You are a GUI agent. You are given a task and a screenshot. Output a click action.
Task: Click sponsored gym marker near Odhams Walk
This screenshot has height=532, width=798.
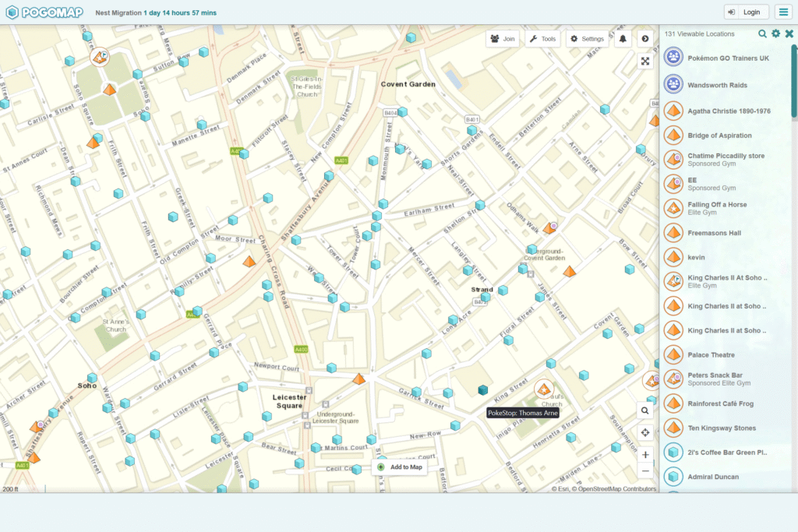549,227
